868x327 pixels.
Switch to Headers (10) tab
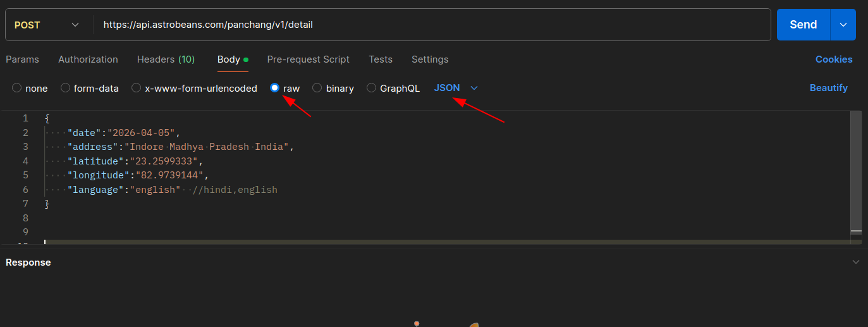tap(166, 59)
